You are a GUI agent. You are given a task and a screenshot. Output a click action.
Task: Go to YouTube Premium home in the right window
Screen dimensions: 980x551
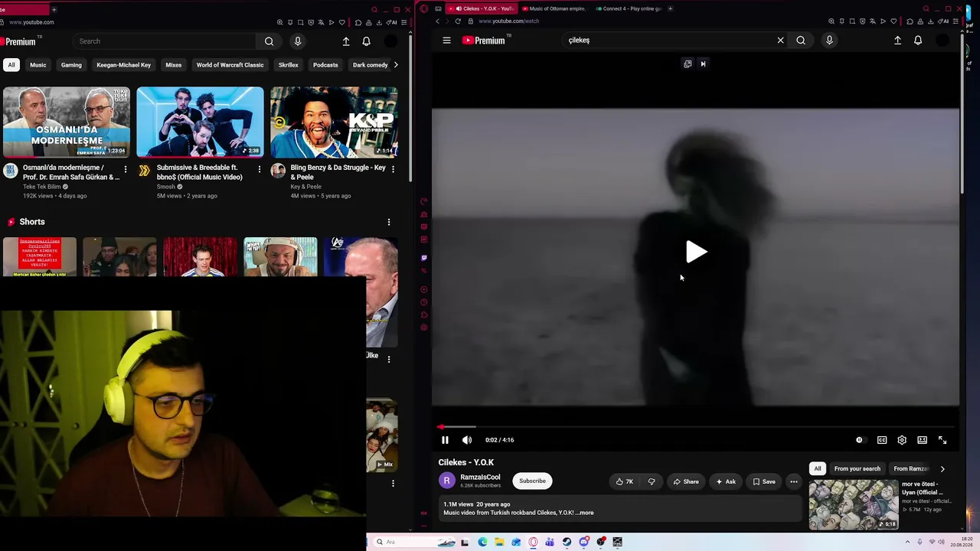(x=484, y=41)
